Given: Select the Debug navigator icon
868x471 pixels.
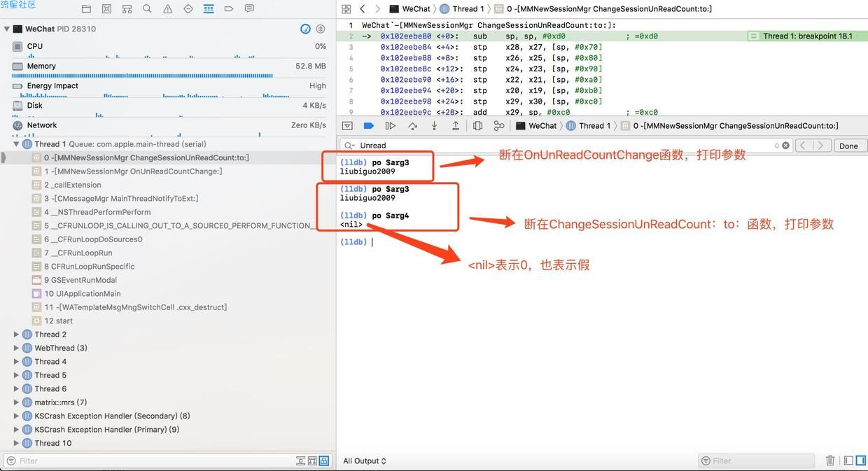Looking at the screenshot, I should (x=209, y=9).
